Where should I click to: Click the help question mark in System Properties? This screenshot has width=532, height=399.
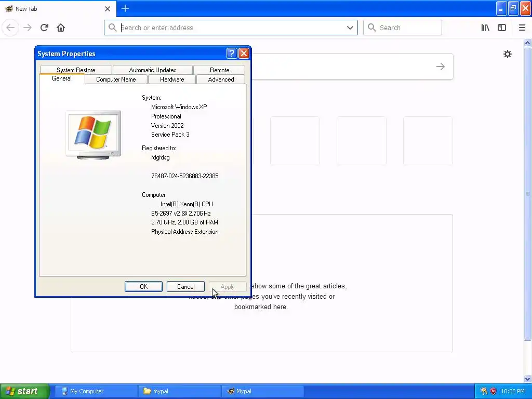click(x=231, y=54)
